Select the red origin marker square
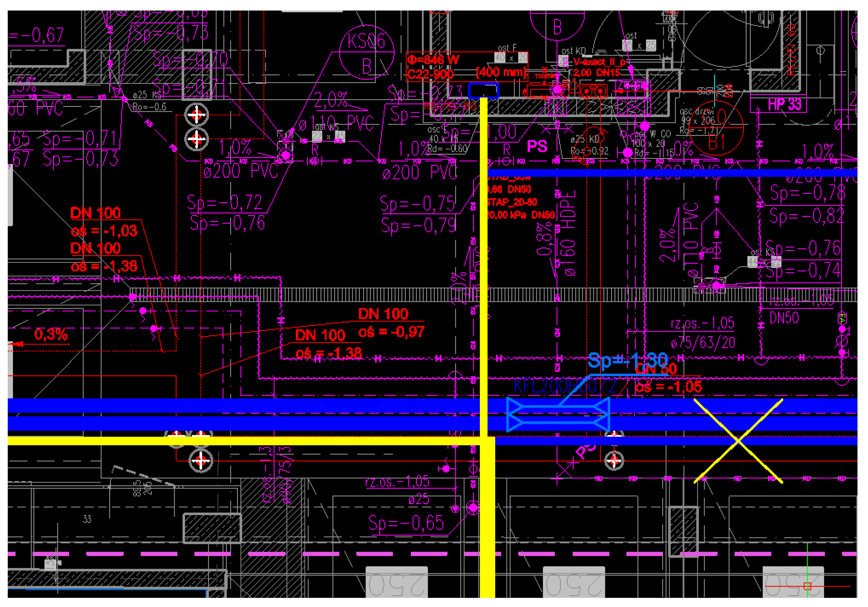The height and width of the screenshot is (607, 868). 807,586
